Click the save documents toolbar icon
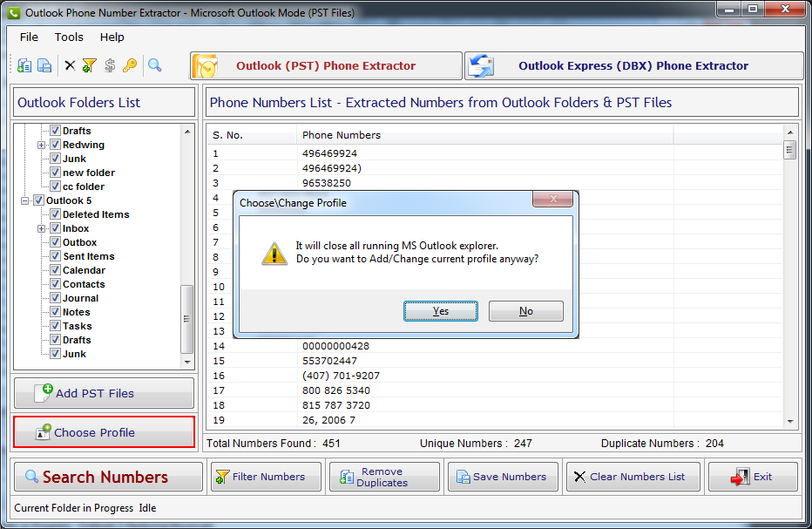This screenshot has width=812, height=529. pos(44,65)
